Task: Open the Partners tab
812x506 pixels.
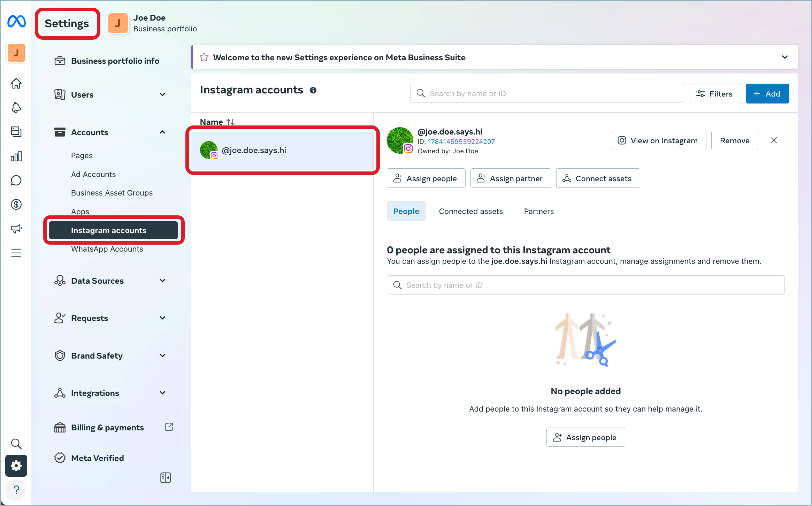Action: (538, 211)
